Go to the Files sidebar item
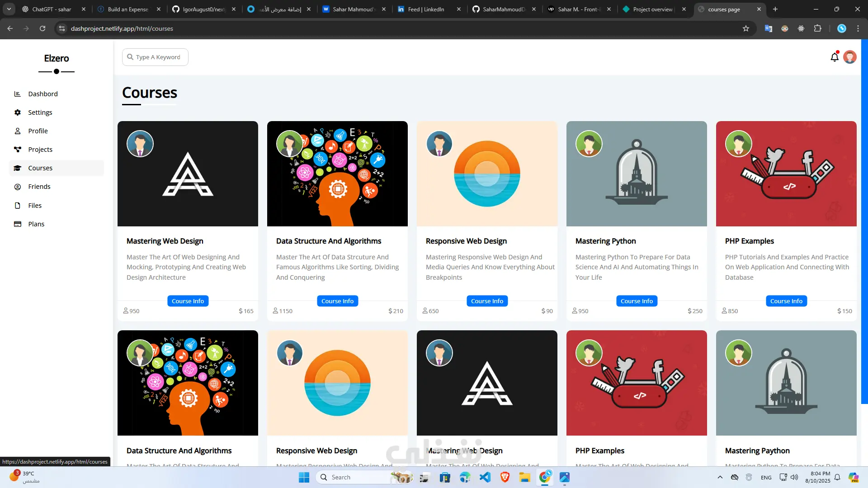868x488 pixels. tap(35, 206)
